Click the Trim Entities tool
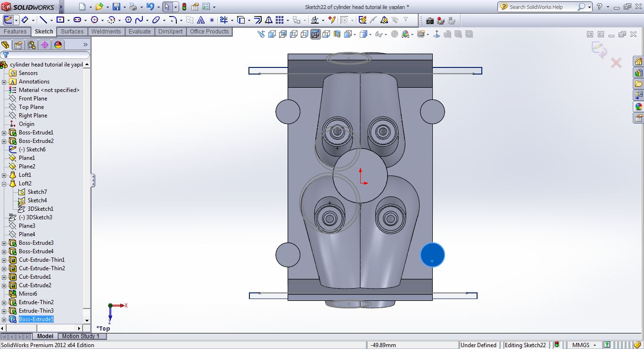This screenshot has height=349, width=644. [223, 20]
